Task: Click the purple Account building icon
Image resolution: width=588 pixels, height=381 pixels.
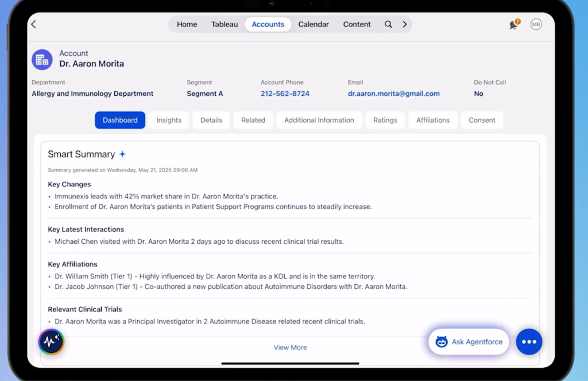Action: tap(42, 60)
